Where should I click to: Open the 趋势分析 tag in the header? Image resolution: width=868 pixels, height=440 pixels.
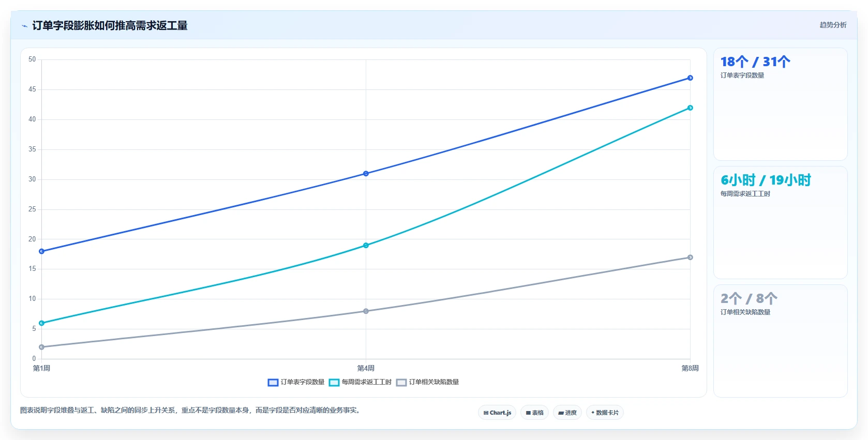click(833, 25)
